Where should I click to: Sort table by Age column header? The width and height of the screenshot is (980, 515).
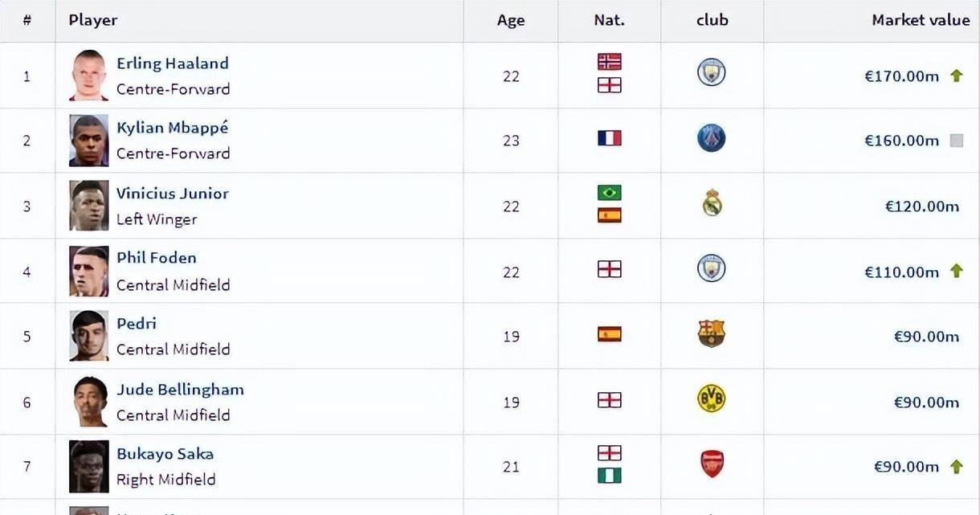pos(511,21)
